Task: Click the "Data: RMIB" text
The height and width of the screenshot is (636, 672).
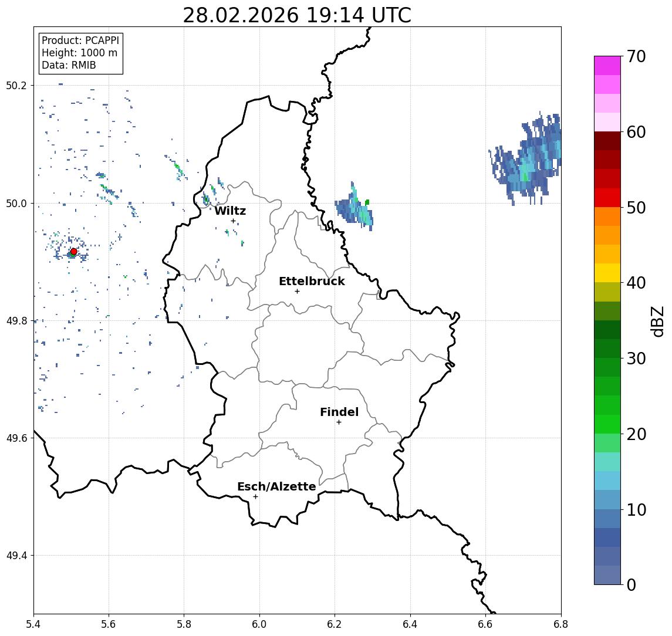Action: (69, 65)
